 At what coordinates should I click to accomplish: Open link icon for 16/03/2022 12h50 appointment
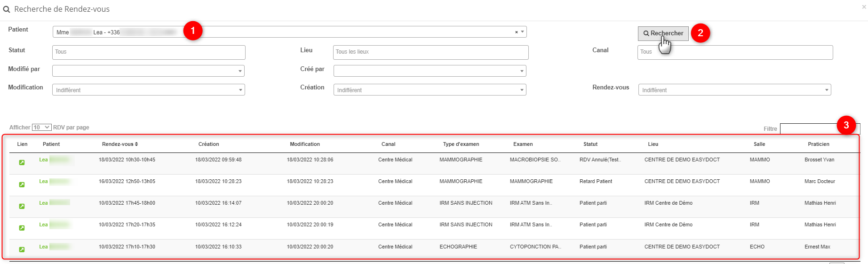tap(22, 184)
